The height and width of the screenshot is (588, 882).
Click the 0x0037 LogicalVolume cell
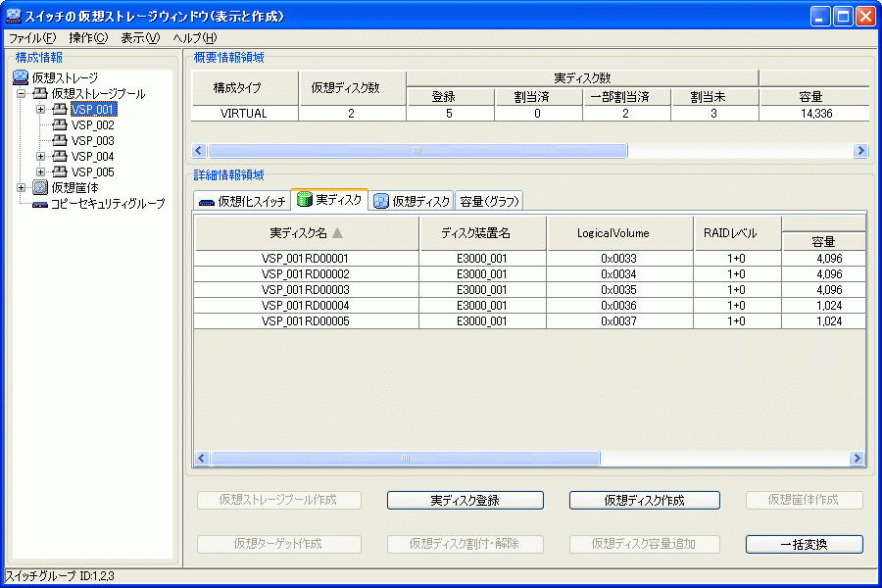coord(619,321)
